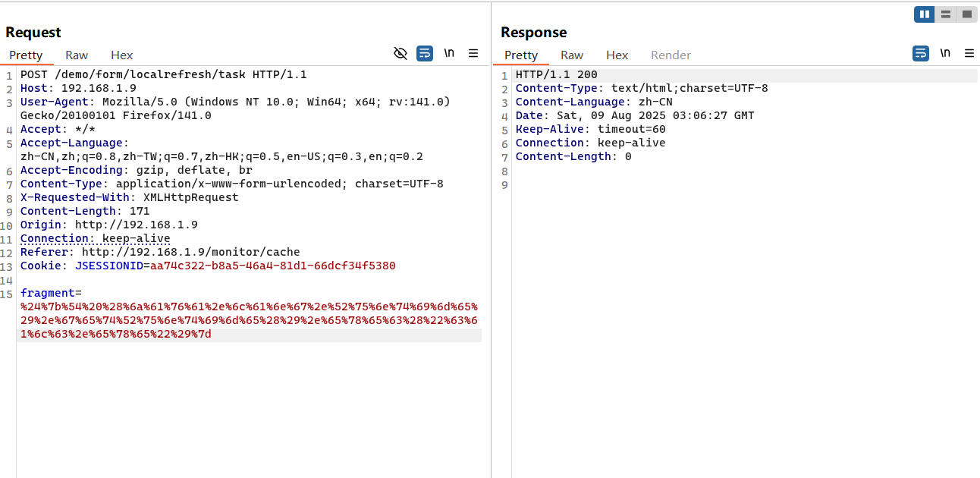This screenshot has width=980, height=478.
Task: Toggle word wrap icon in Response panel
Action: coord(920,53)
